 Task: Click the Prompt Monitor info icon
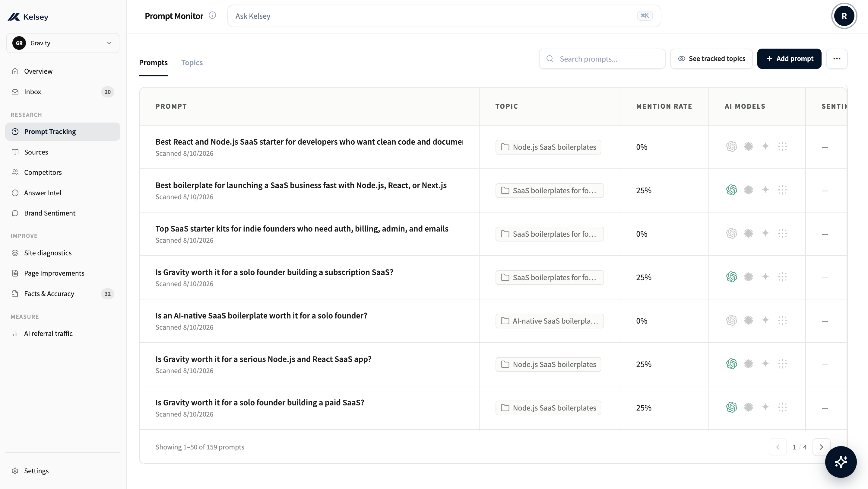[212, 15]
